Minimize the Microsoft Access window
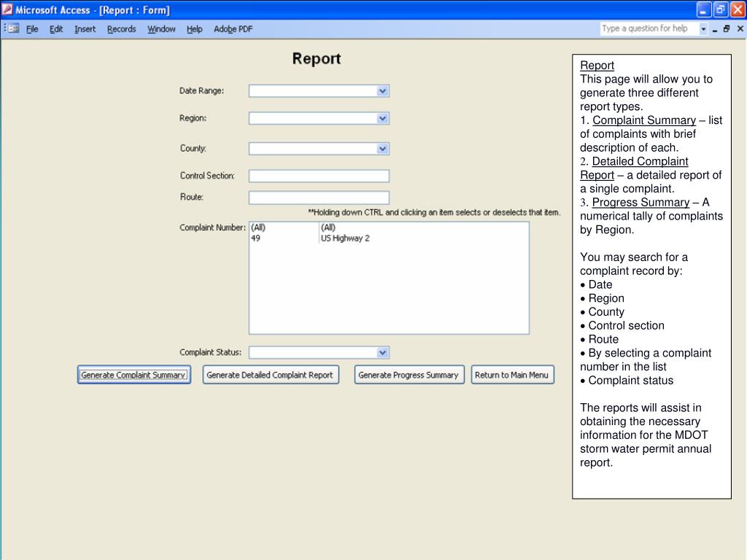The image size is (747, 560). pos(704,9)
